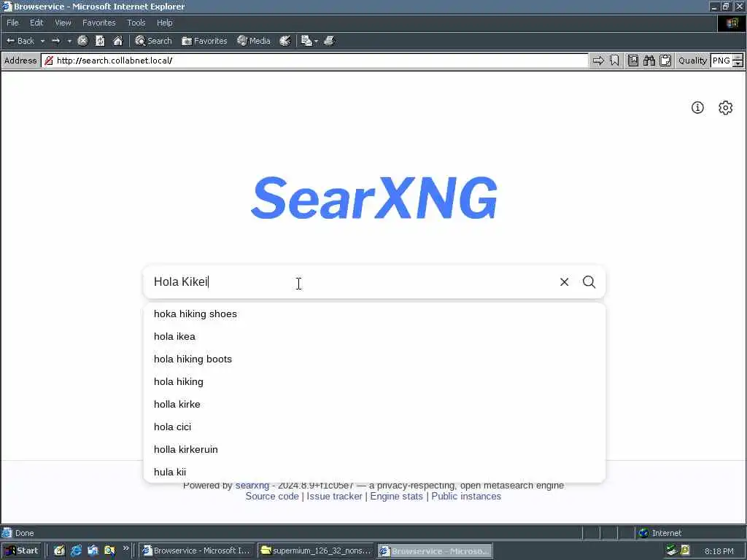Screen dimensions: 747x560
Task: Click the Go arrow next to address bar
Action: pyautogui.click(x=598, y=61)
